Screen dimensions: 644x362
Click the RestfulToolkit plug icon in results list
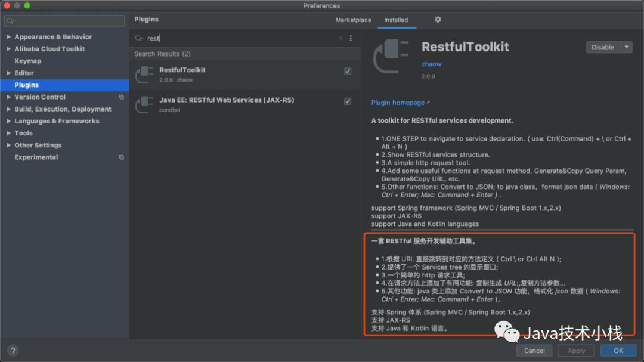144,75
